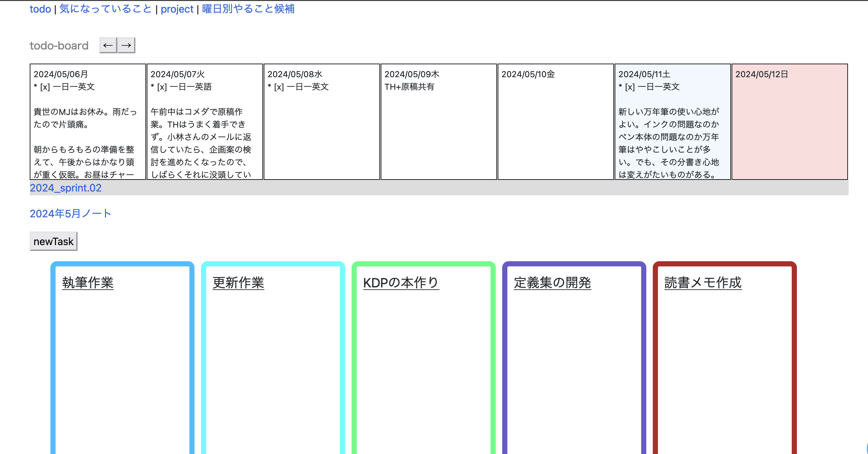This screenshot has height=454, width=868.
Task: Open the 2024年5月ノート link
Action: point(70,213)
